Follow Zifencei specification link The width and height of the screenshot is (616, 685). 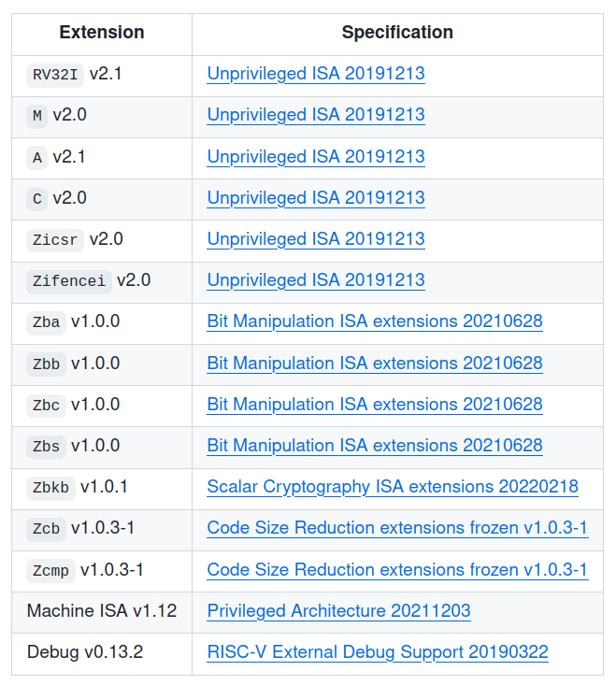[316, 280]
